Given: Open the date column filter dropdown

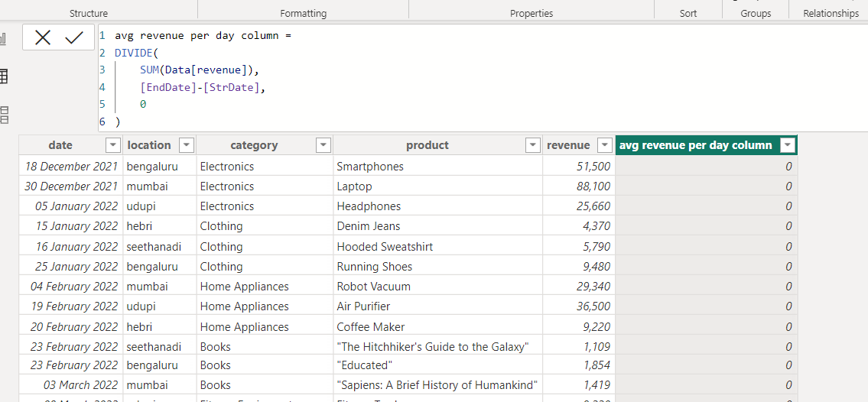Looking at the screenshot, I should (x=113, y=145).
